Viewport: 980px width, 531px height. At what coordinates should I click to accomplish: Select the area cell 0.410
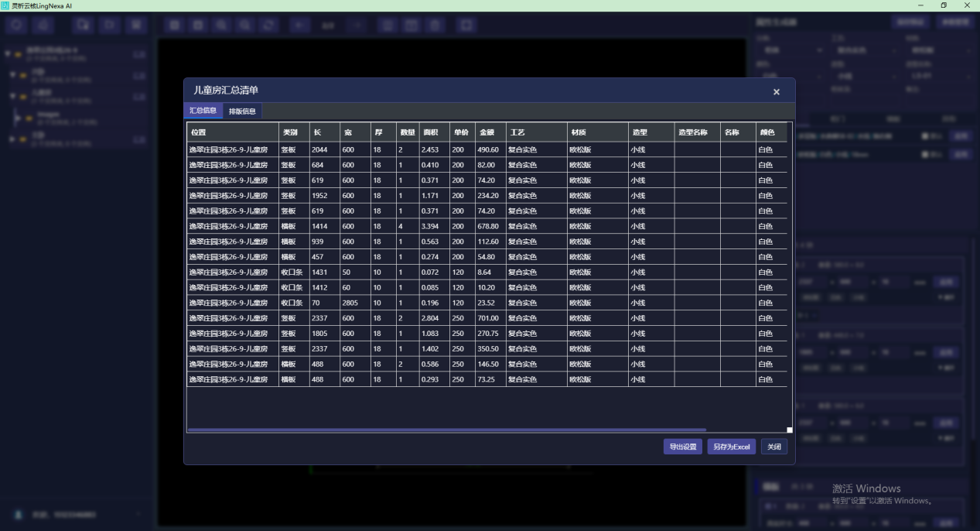coord(434,165)
